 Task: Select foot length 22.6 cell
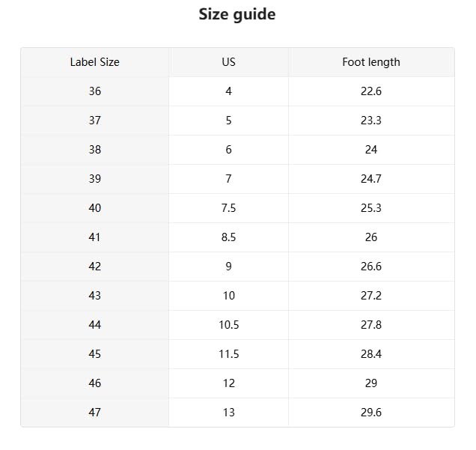[x=371, y=91]
